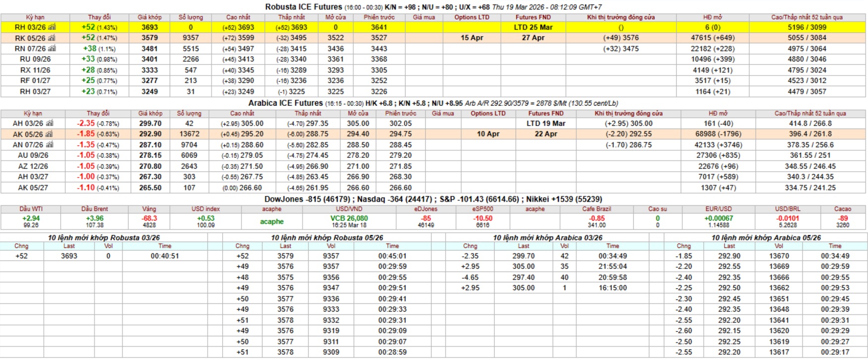
Task: Select the AZ 12/26 contract row label
Action: (33, 167)
